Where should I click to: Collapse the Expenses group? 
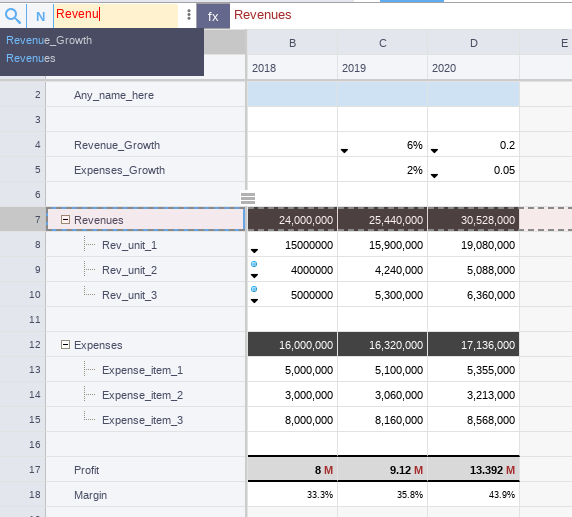[65, 344]
